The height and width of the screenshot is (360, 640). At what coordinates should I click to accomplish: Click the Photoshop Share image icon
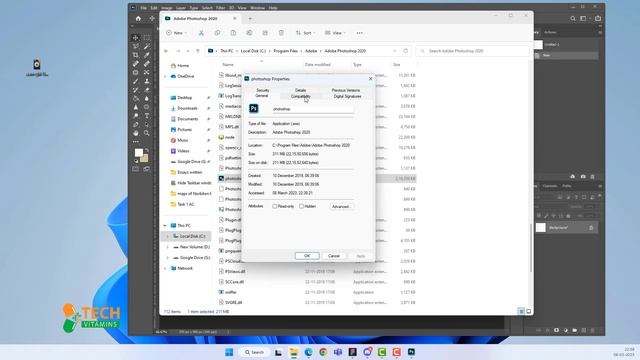tap(598, 18)
